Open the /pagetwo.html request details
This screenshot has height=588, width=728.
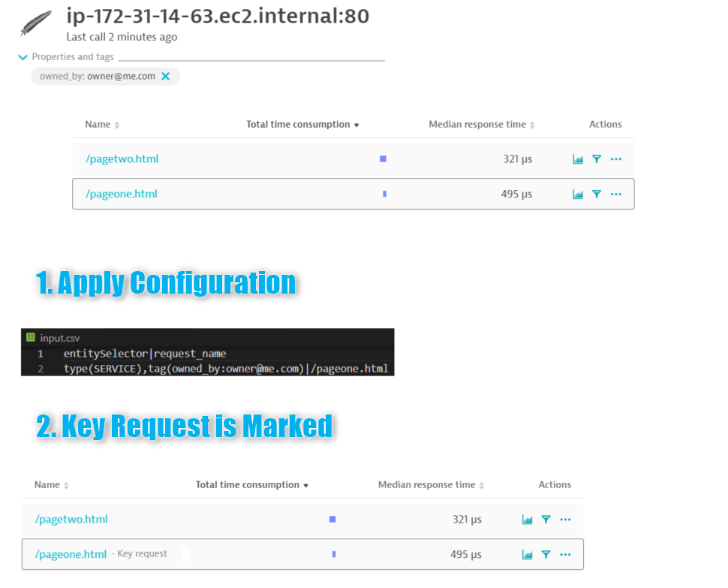pyautogui.click(x=122, y=158)
